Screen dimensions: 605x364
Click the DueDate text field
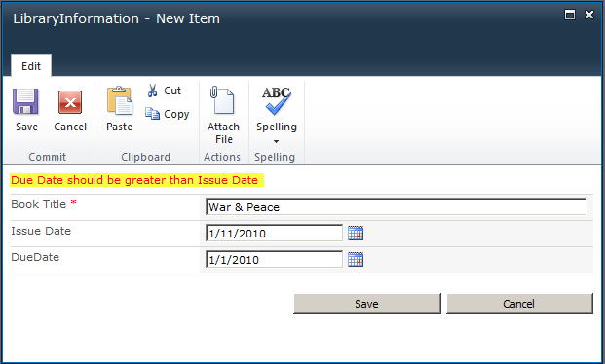(274, 260)
